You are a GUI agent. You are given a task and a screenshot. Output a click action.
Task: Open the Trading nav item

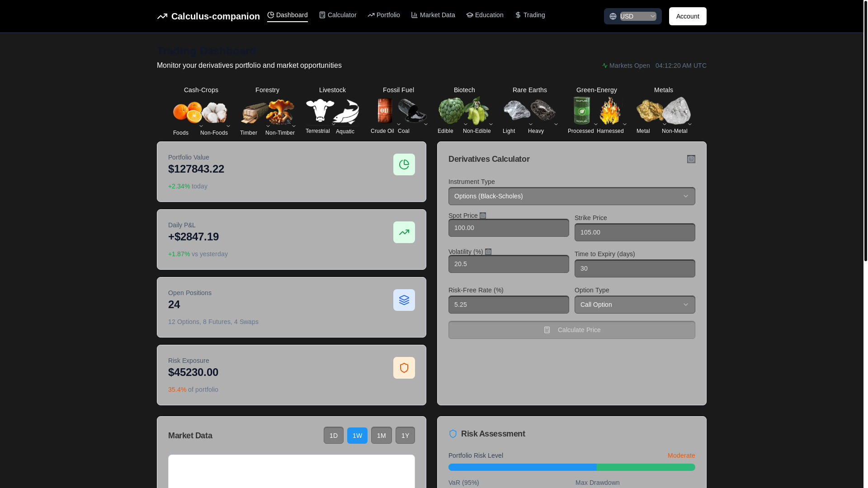point(530,15)
